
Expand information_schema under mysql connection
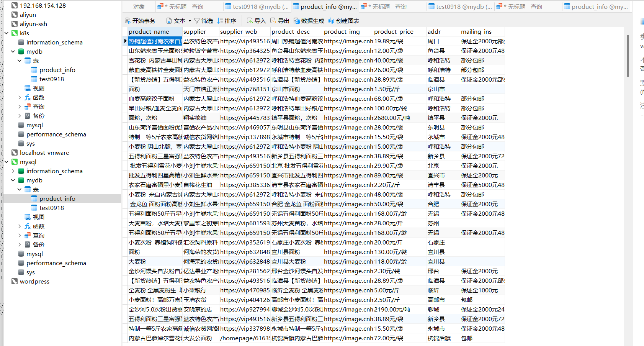13,171
